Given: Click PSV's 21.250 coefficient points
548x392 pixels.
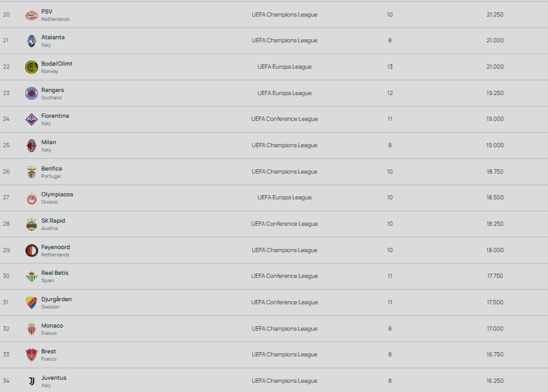Looking at the screenshot, I should (x=495, y=15).
